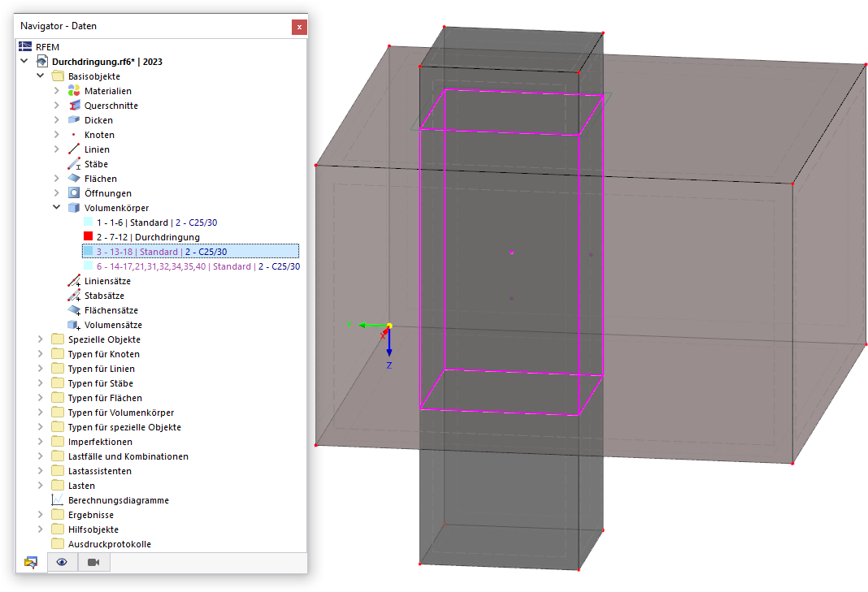Viewport: 868px width, 592px height.
Task: Expand the Dicken node
Action: pyautogui.click(x=56, y=119)
